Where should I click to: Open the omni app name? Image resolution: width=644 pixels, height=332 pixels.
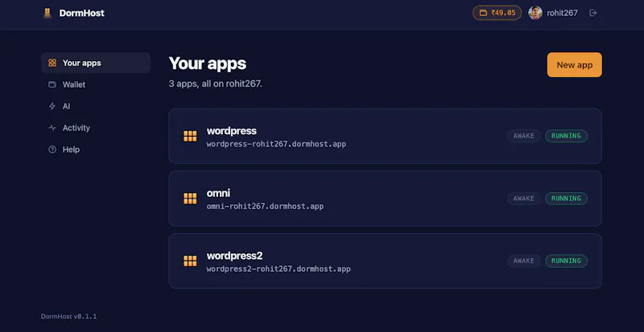click(218, 193)
